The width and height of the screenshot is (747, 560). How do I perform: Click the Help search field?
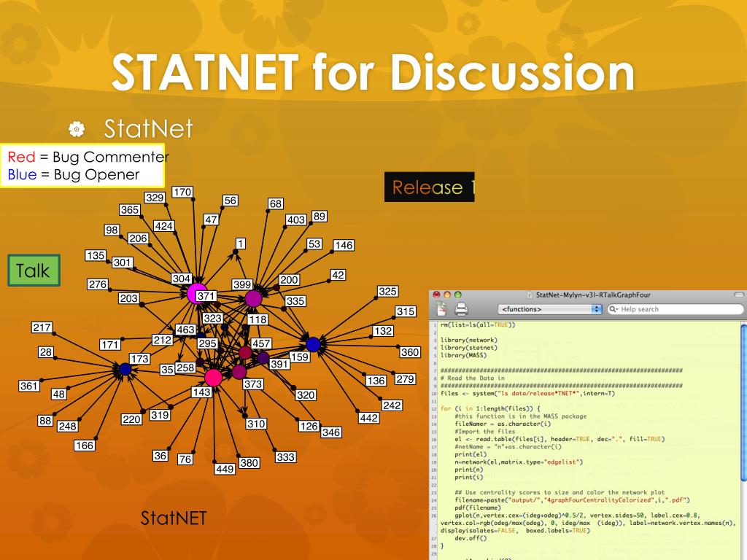tap(676, 309)
